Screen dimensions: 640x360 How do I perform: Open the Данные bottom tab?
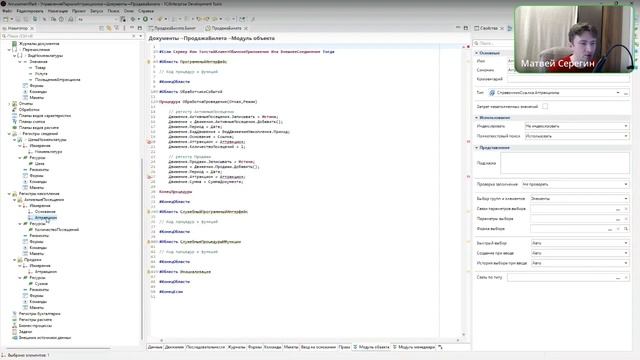[155, 347]
